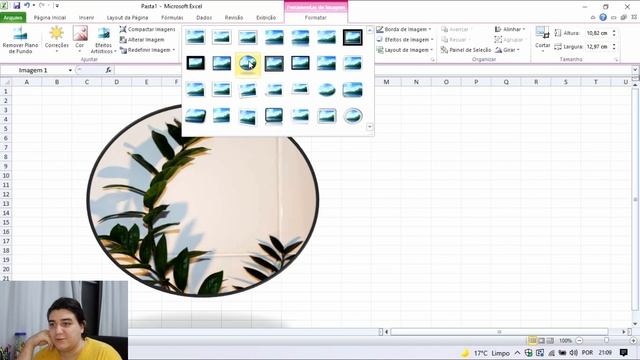
Task: Click the 100% zoom level
Action: click(x=565, y=340)
